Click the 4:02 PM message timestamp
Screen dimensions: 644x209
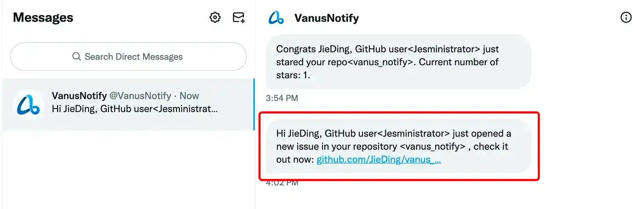[282, 183]
